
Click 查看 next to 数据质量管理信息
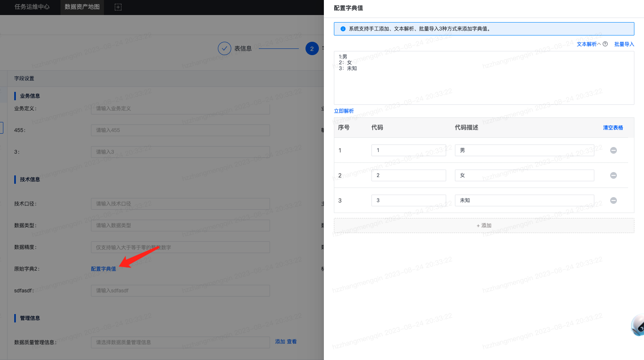pyautogui.click(x=292, y=342)
